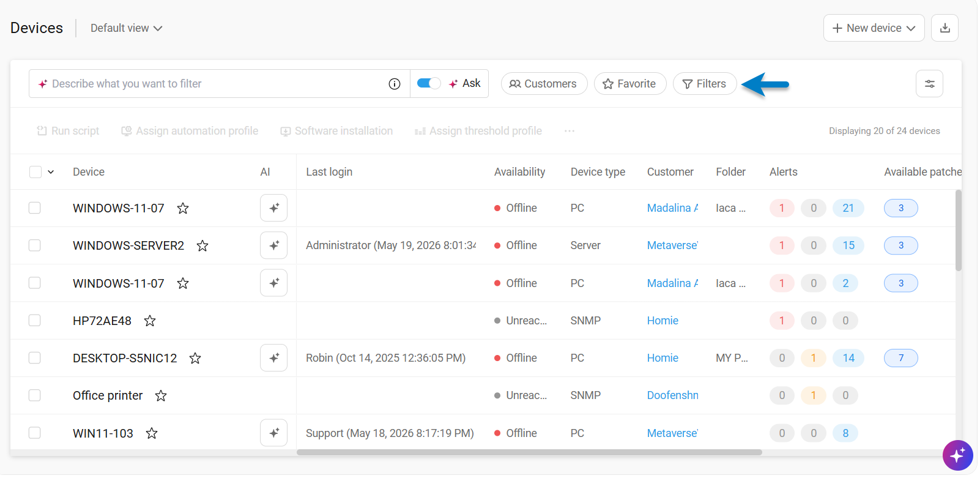
Task: Open AI insights for WIN11-103
Action: pyautogui.click(x=273, y=433)
